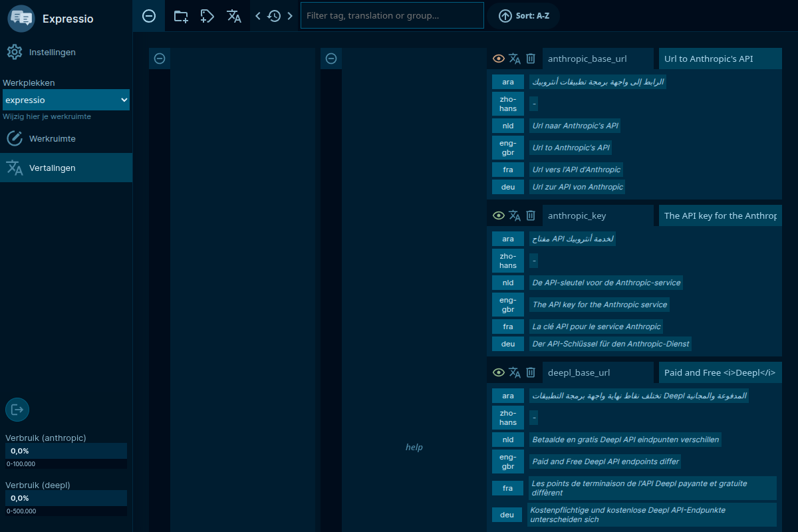Collapse all groups with toolbar minus icon

tap(149, 16)
